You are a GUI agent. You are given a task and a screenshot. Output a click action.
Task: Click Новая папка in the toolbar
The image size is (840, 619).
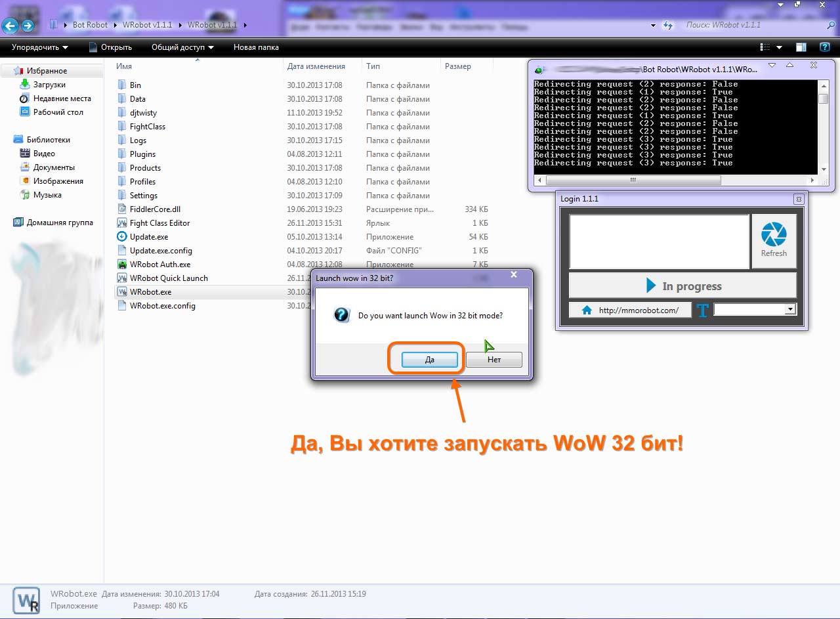(256, 47)
